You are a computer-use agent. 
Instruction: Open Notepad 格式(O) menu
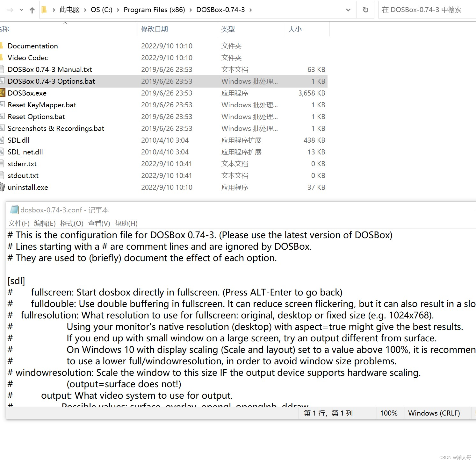(x=72, y=223)
